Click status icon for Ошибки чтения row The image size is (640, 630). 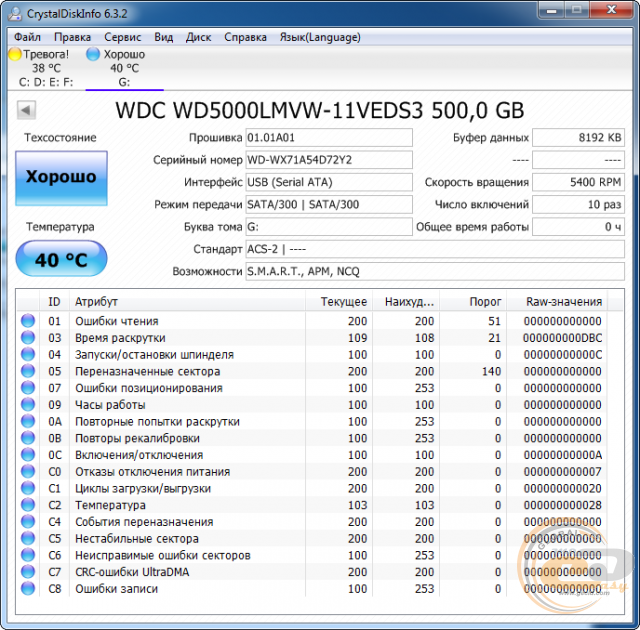[28, 321]
